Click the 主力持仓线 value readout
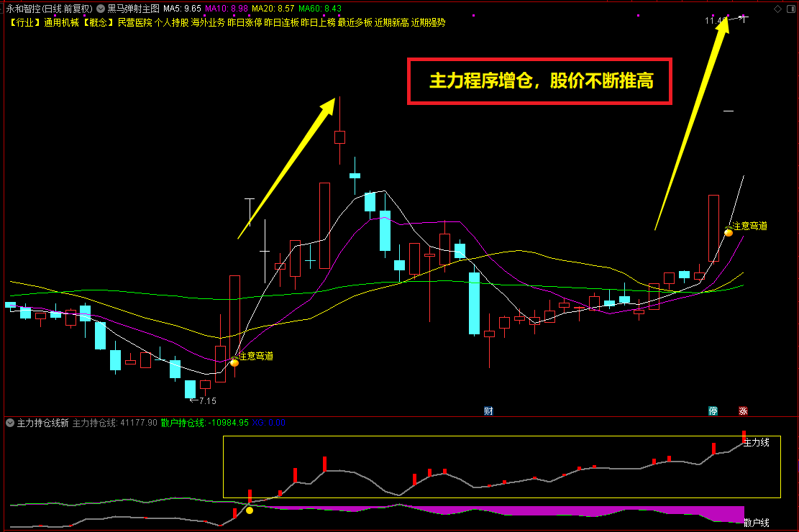 (x=114, y=423)
